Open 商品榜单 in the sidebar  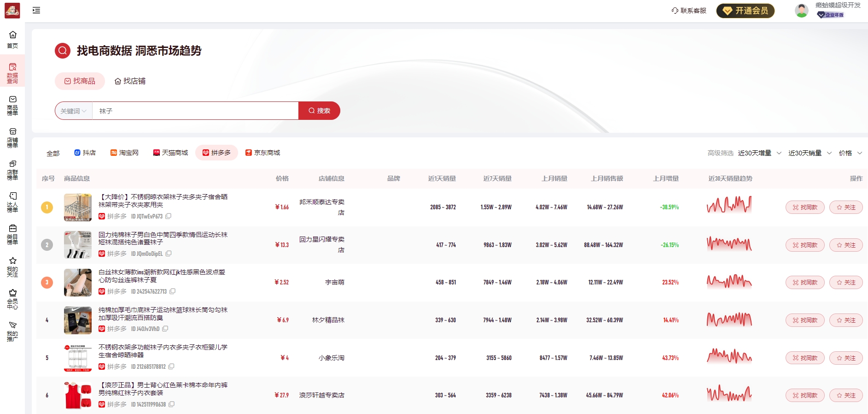click(12, 105)
